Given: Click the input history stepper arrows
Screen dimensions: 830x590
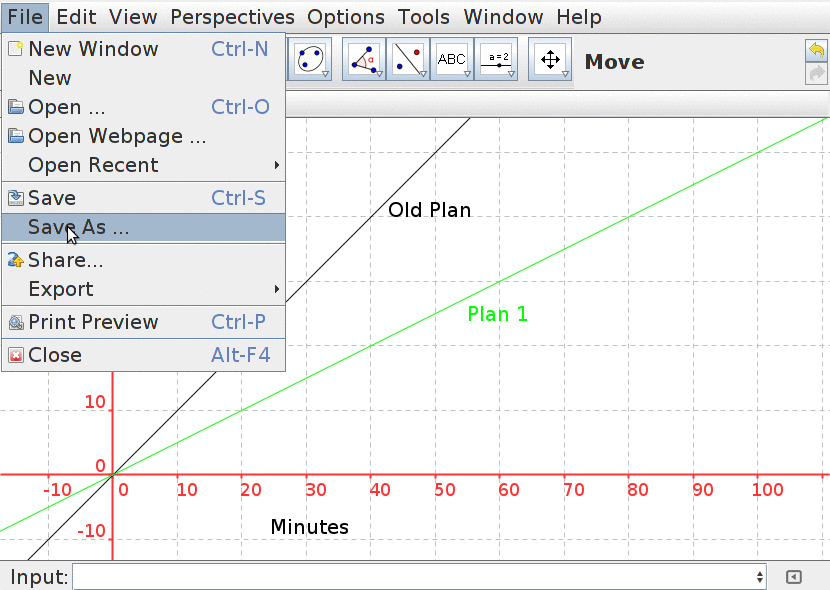Looking at the screenshot, I should (x=758, y=577).
